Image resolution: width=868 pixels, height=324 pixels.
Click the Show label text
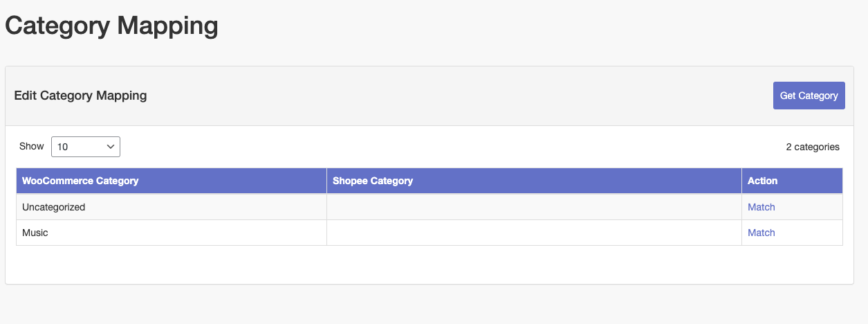pyautogui.click(x=31, y=146)
